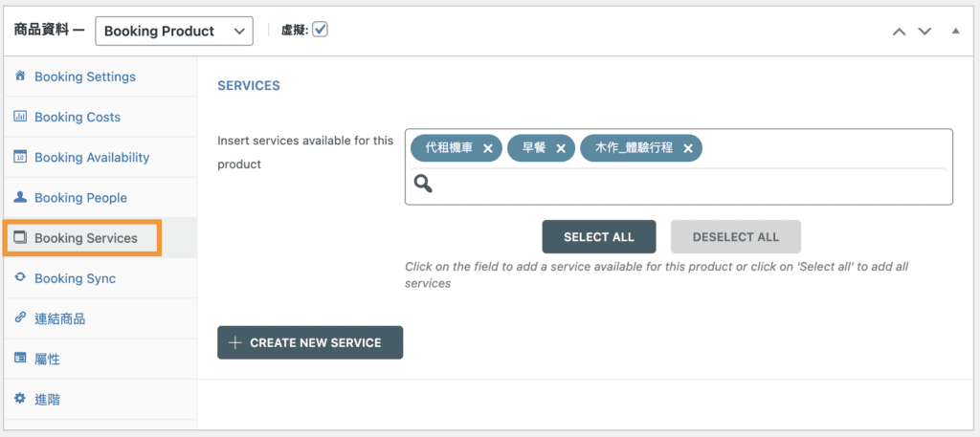The image size is (980, 437).
Task: Click the Booking Costs chart icon
Action: point(20,117)
